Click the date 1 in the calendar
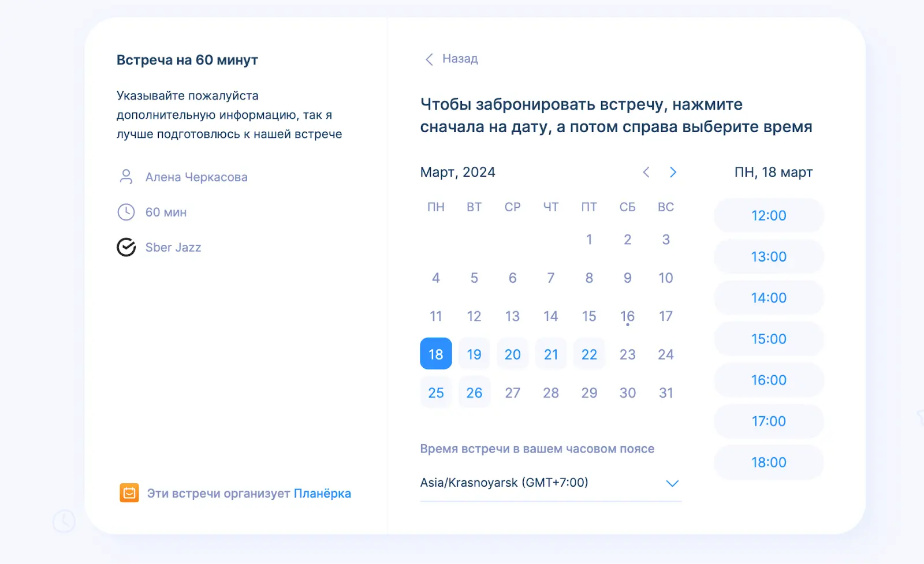924x564 pixels. [x=589, y=239]
